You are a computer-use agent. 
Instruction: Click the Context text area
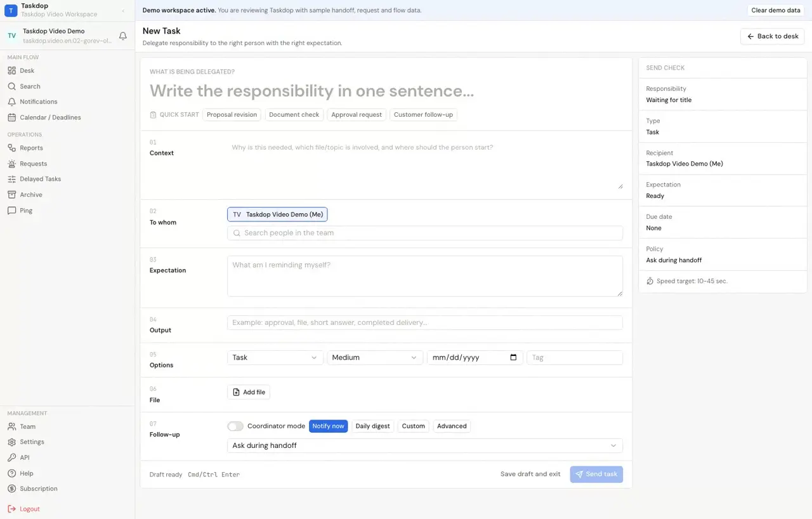pos(425,165)
